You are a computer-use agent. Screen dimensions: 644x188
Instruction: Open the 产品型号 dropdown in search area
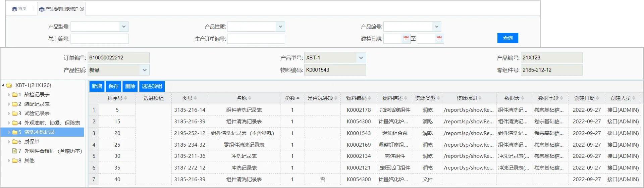coord(124,27)
